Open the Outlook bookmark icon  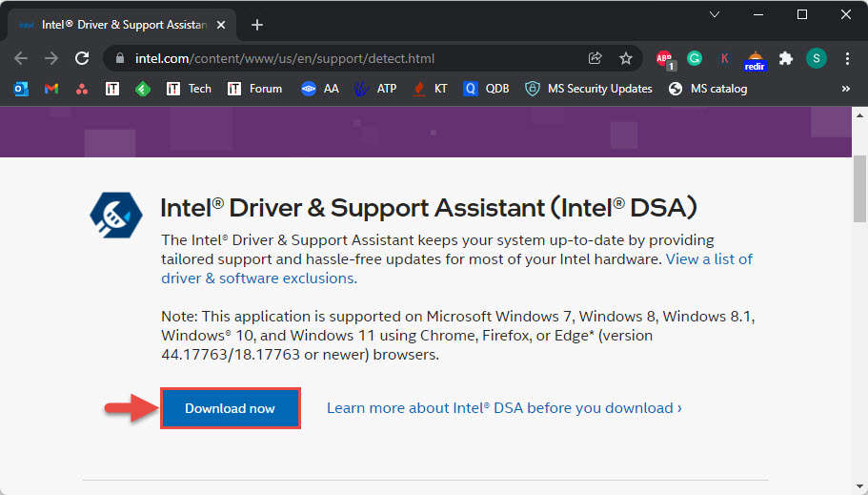(x=21, y=89)
